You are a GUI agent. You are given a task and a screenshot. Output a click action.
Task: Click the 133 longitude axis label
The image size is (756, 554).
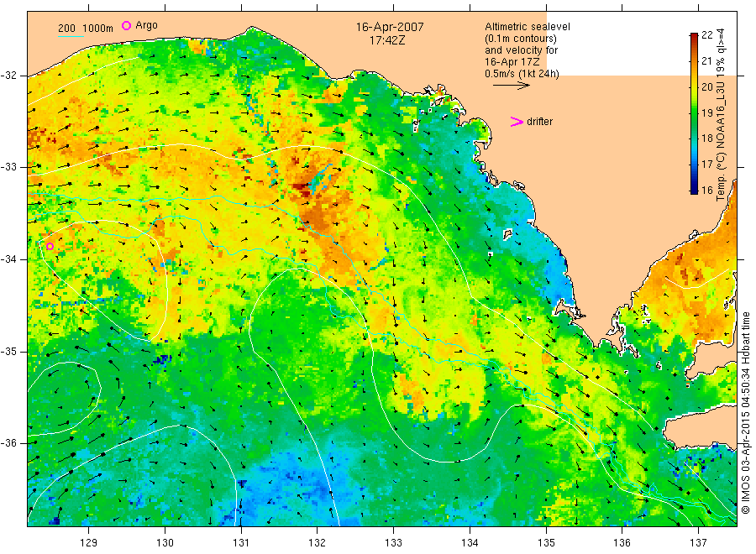point(393,543)
